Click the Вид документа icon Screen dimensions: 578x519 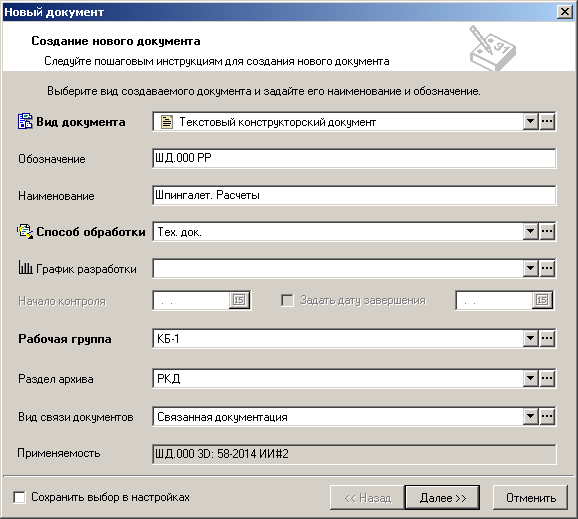click(25, 121)
